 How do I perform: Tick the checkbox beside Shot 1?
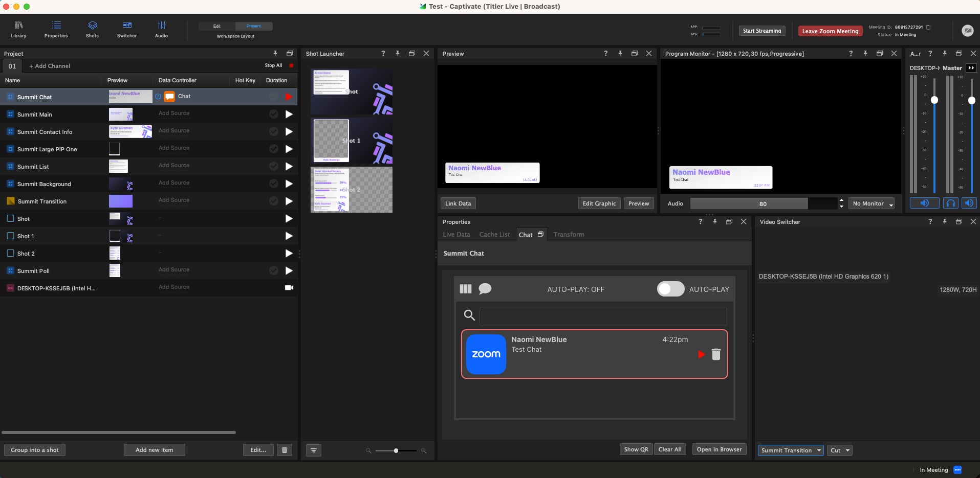(x=10, y=236)
